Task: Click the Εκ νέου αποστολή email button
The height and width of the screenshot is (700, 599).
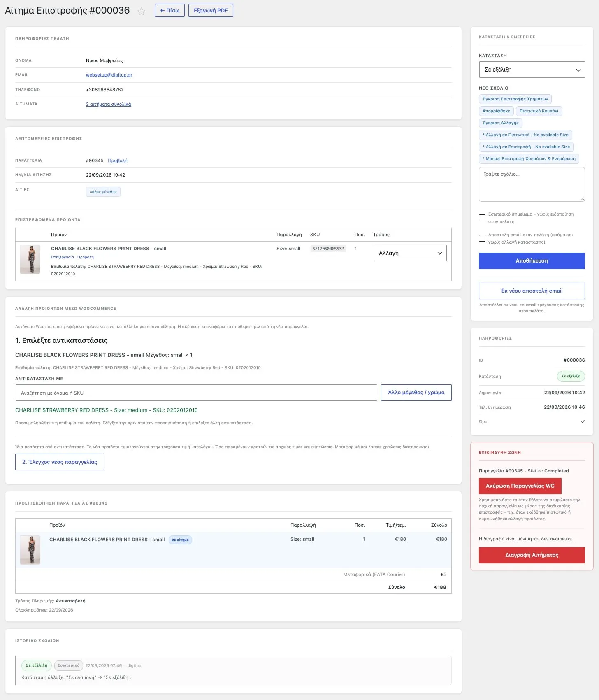Action: tap(532, 291)
